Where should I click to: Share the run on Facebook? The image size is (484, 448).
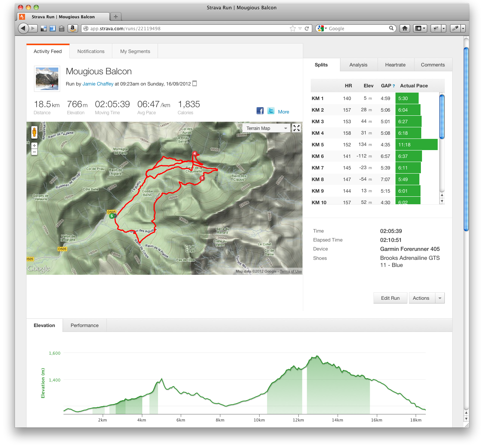(260, 111)
